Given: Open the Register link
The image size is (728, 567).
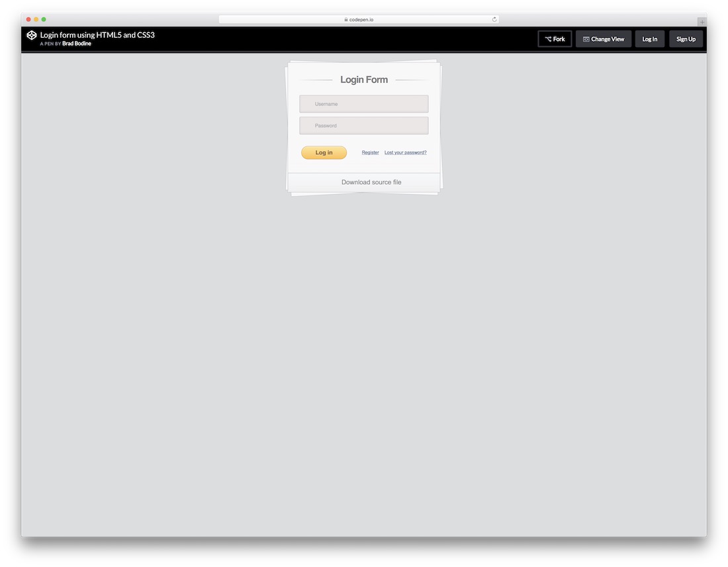Looking at the screenshot, I should click(370, 152).
